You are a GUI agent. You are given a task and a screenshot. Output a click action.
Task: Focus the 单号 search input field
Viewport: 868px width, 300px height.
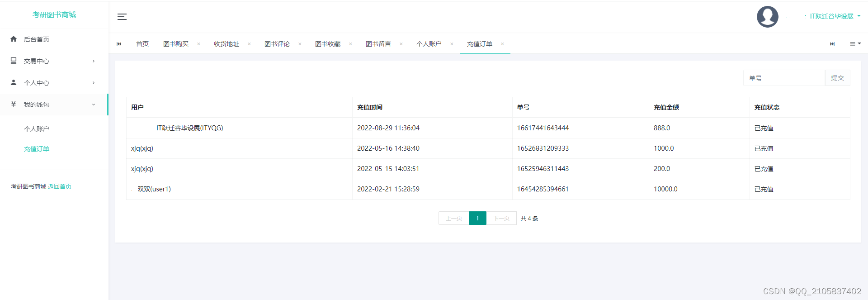point(784,78)
